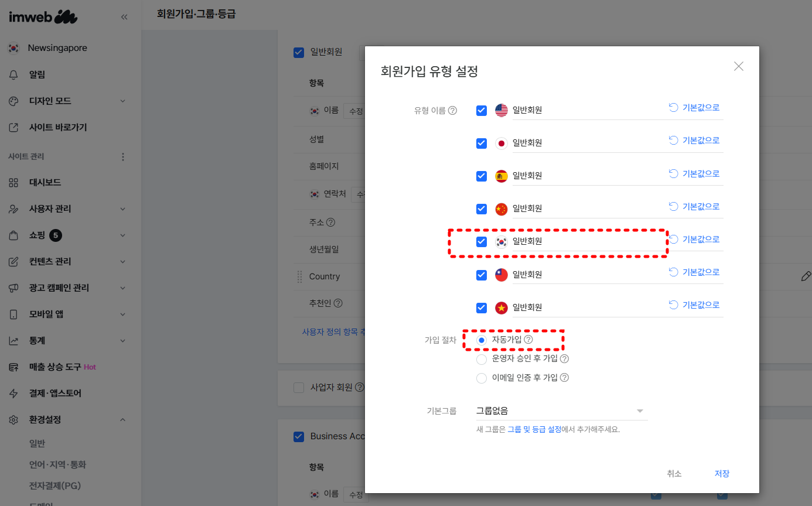Image resolution: width=812 pixels, height=506 pixels.
Task: Reset Vietnam flag name with 기본값으로
Action: [694, 305]
